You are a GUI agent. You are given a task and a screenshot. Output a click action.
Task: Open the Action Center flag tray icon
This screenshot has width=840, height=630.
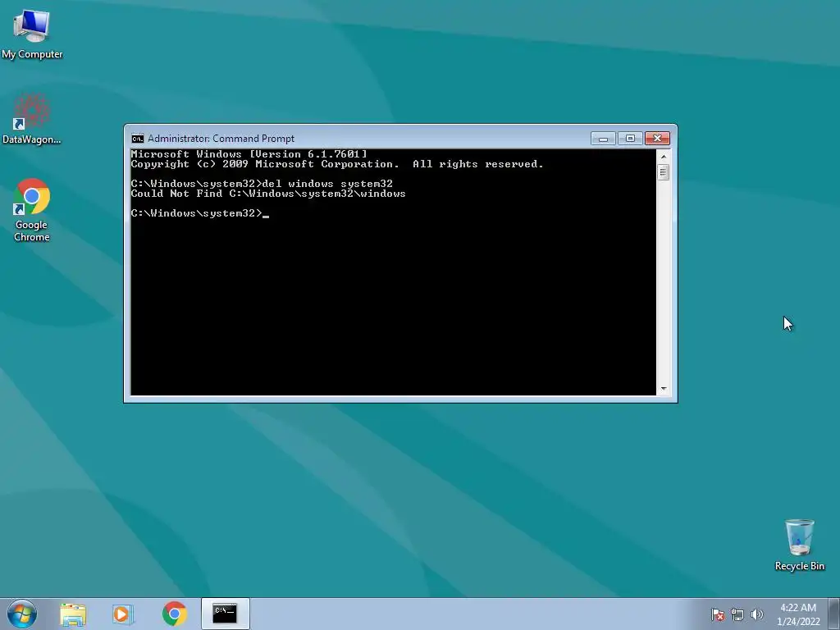tap(717, 614)
